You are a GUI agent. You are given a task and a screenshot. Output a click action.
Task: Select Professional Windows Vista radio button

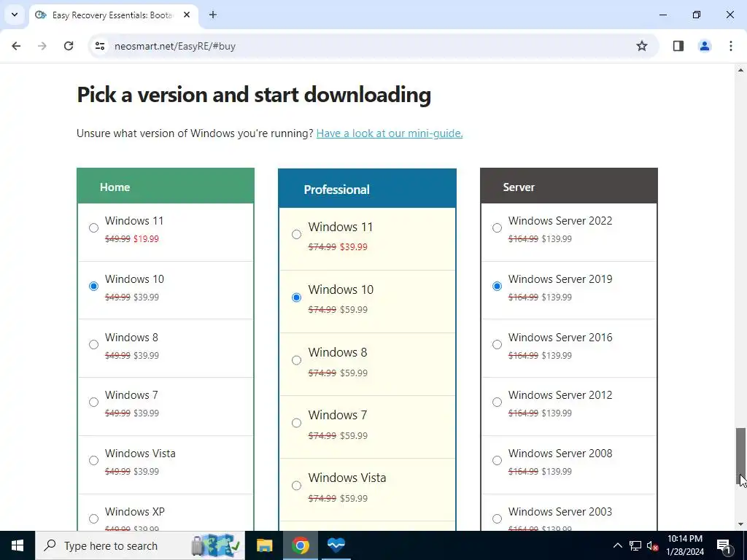tap(296, 485)
